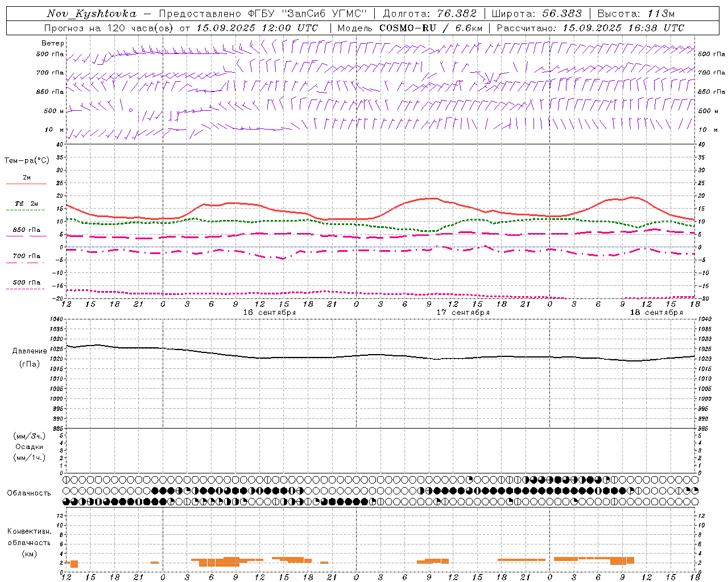Click the Ветер panel label
Screen dimensions: 728x582
point(53,43)
